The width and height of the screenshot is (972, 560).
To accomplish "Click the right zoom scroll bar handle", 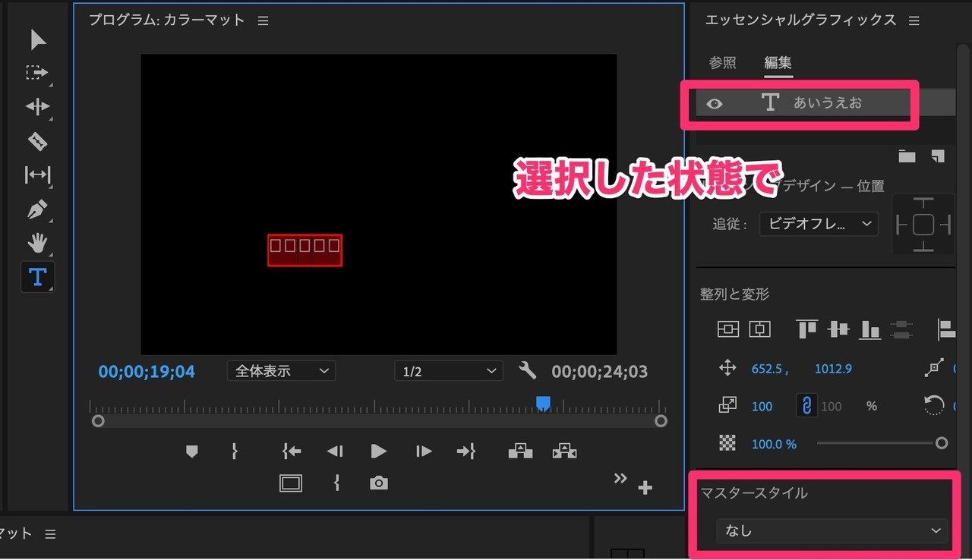I will pos(661,420).
